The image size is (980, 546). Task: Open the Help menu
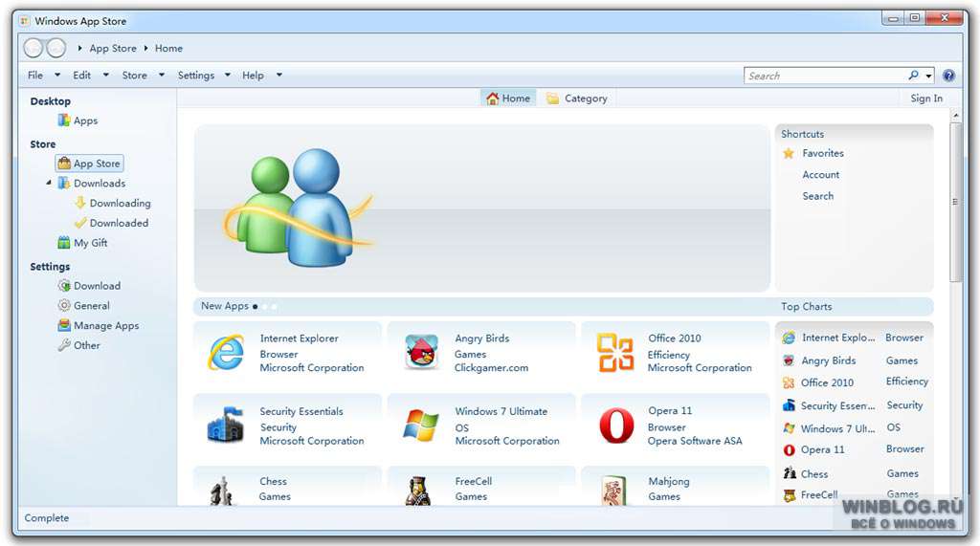click(x=253, y=75)
